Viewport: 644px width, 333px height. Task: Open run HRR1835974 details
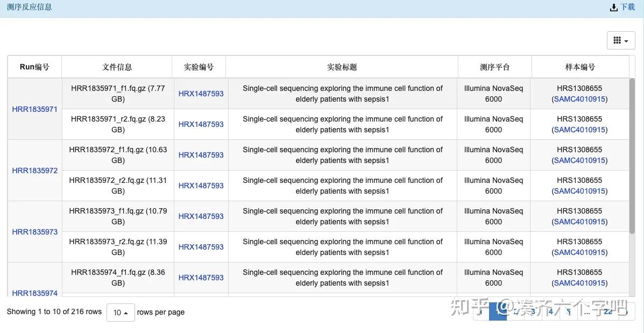(34, 293)
